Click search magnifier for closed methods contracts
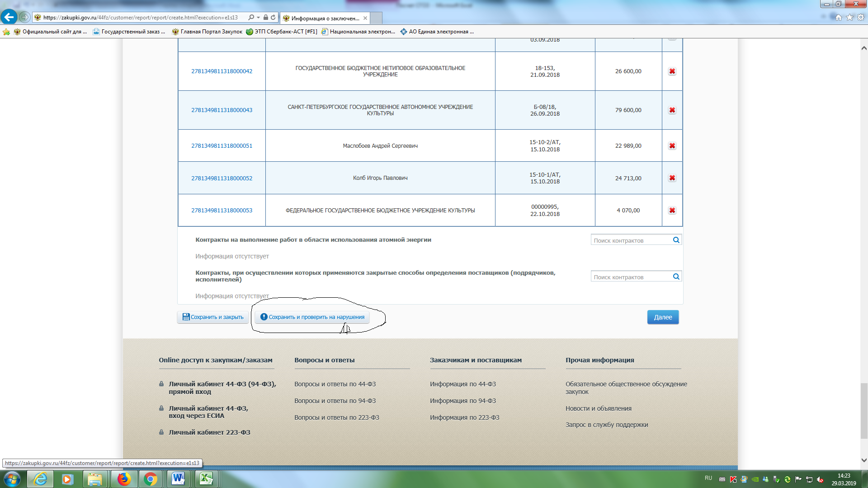868x488 pixels. coord(676,277)
